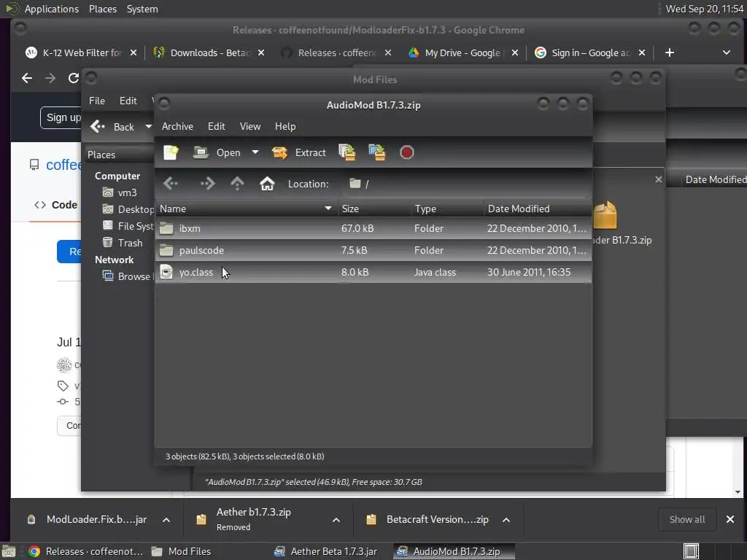Go forward with archive forward arrow
The height and width of the screenshot is (560, 747).
click(207, 184)
